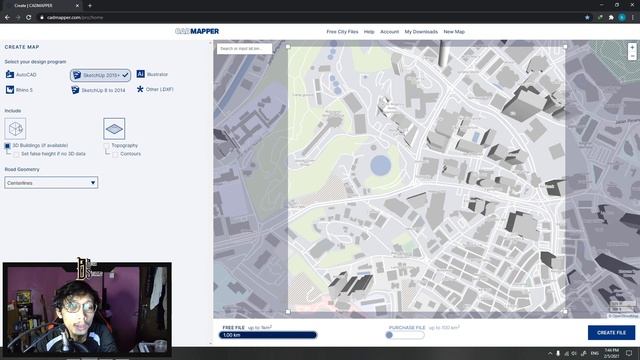Select the Illustrator program icon

140,74
